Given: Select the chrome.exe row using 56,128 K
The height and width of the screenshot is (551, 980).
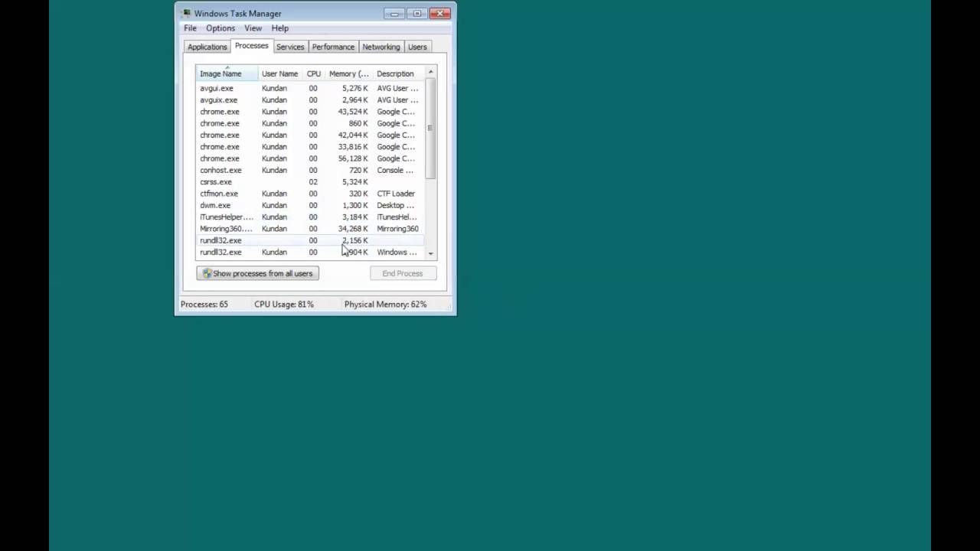Looking at the screenshot, I should (311, 158).
